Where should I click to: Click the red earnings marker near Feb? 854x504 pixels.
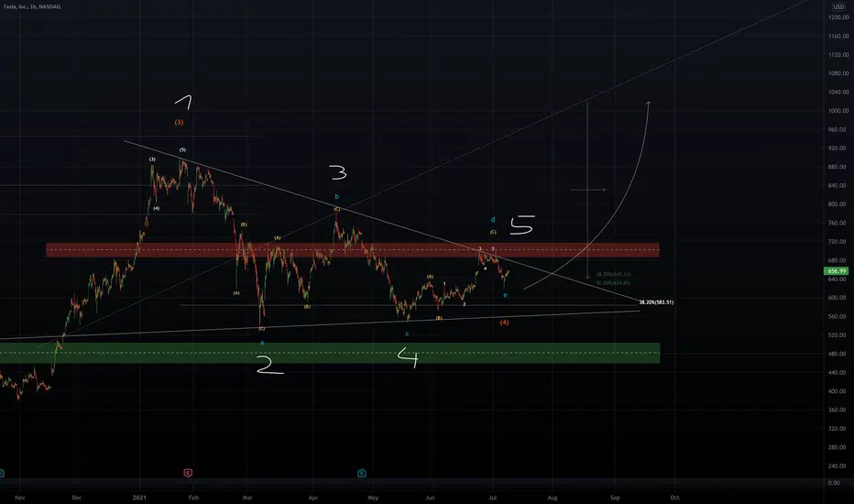click(188, 473)
